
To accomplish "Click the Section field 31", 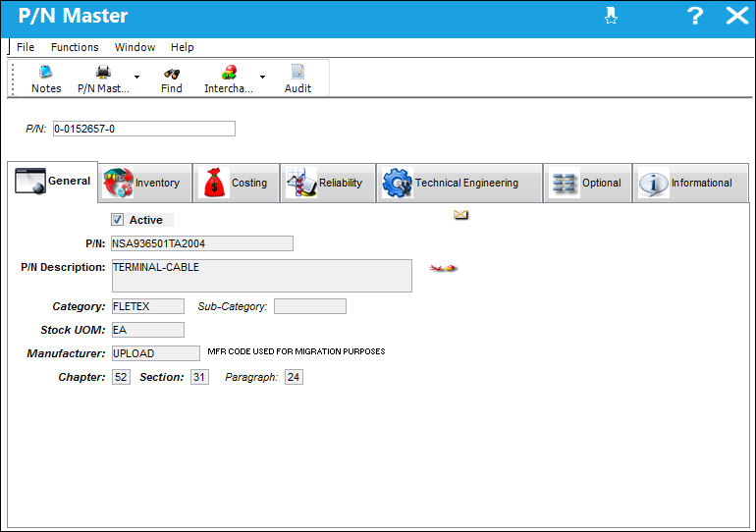I will click(199, 377).
